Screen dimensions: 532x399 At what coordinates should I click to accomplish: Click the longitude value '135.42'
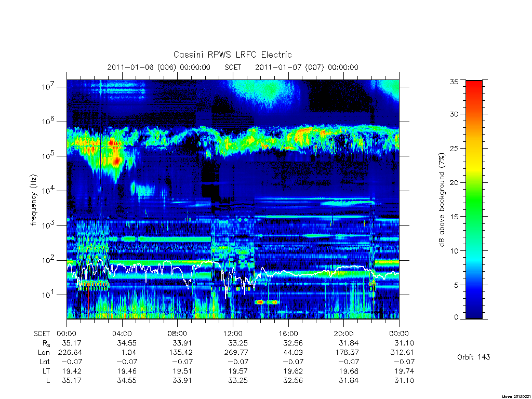coord(181,353)
